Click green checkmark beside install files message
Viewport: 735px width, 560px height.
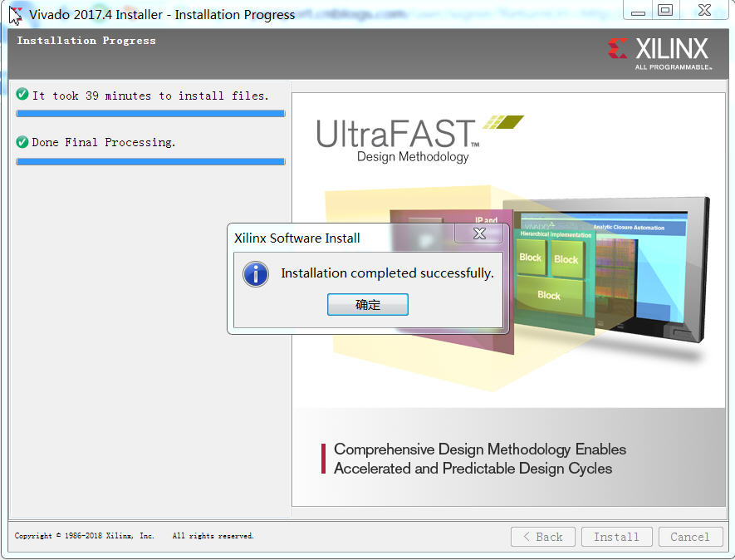(x=22, y=94)
